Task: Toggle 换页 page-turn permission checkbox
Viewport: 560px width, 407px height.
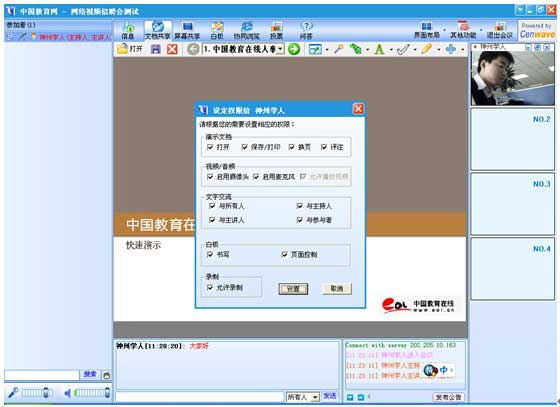Action: [291, 147]
